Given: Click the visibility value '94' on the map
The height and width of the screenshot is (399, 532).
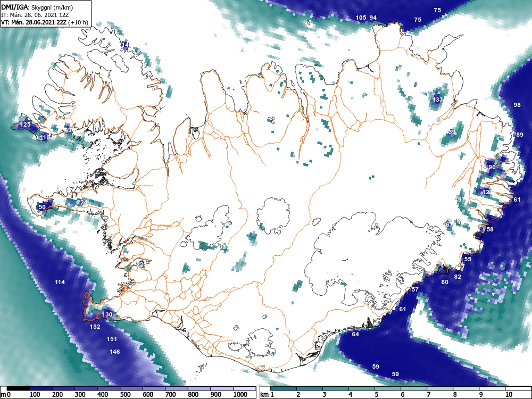Looking at the screenshot, I should [373, 18].
